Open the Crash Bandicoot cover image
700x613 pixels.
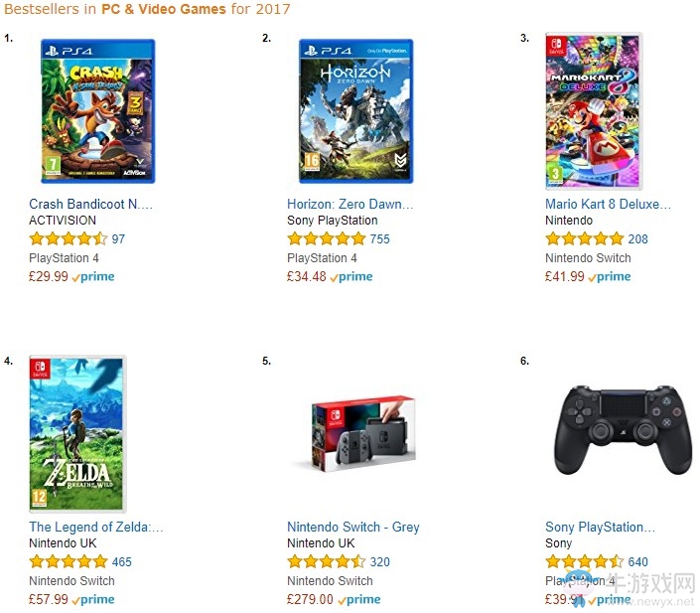pos(97,111)
